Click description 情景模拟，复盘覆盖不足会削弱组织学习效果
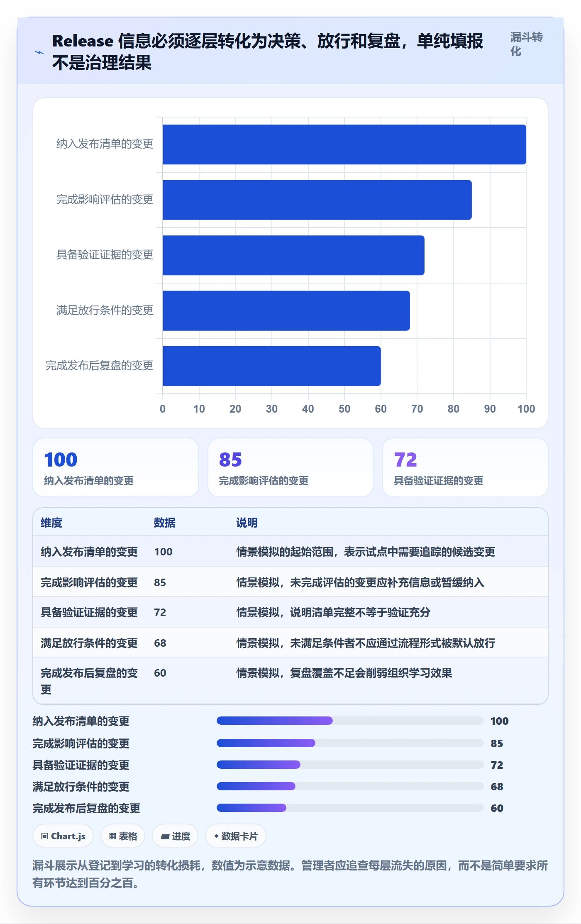Viewport: 581px width, 924px height. (344, 673)
